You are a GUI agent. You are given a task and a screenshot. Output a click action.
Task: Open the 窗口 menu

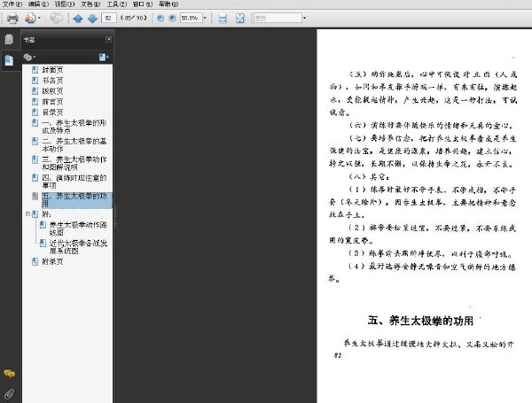tap(143, 4)
